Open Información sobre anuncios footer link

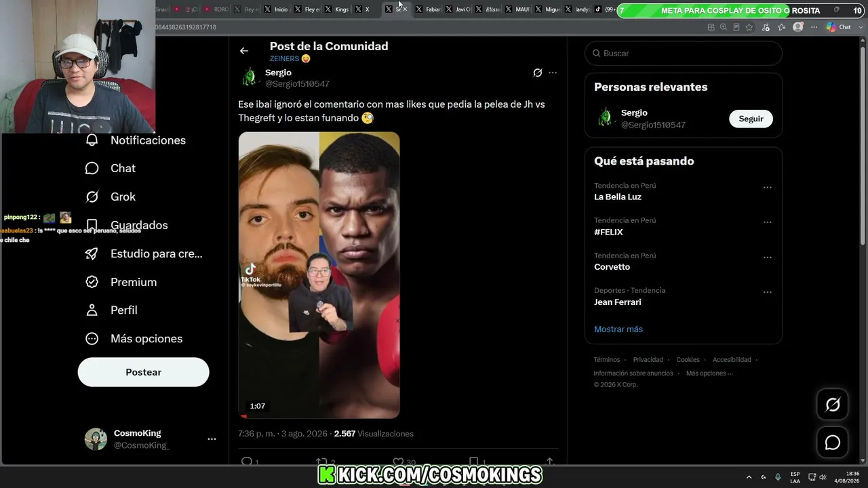click(x=633, y=373)
